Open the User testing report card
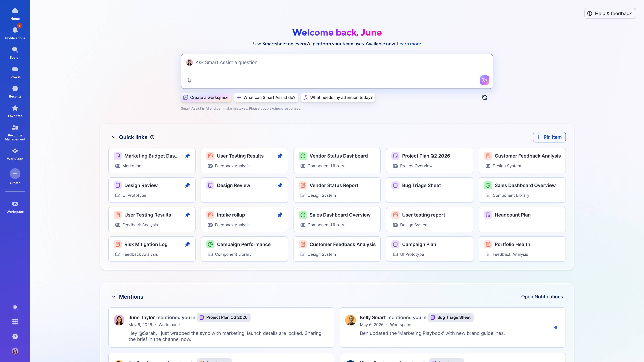Image resolution: width=644 pixels, height=362 pixels. pos(430,220)
